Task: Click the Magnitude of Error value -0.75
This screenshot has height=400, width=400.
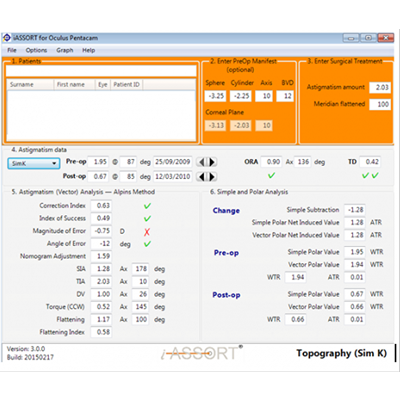Action: pyautogui.click(x=101, y=231)
